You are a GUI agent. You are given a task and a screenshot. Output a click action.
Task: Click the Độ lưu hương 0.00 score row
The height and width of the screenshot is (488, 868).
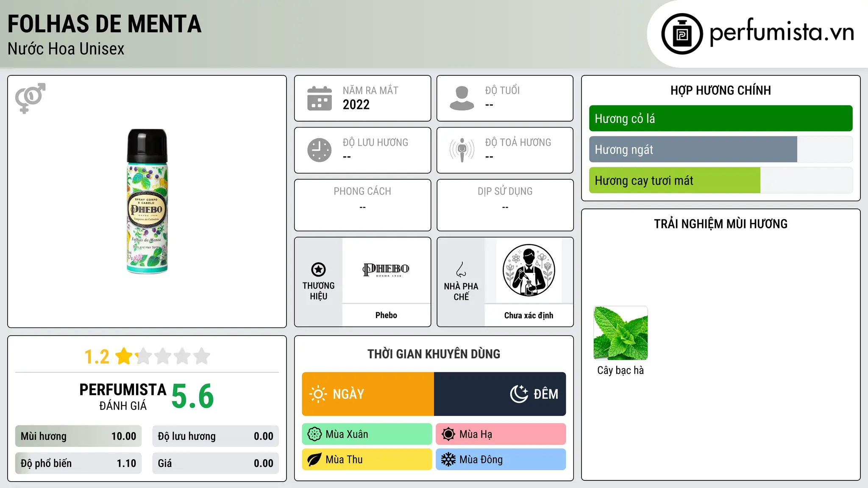(215, 436)
